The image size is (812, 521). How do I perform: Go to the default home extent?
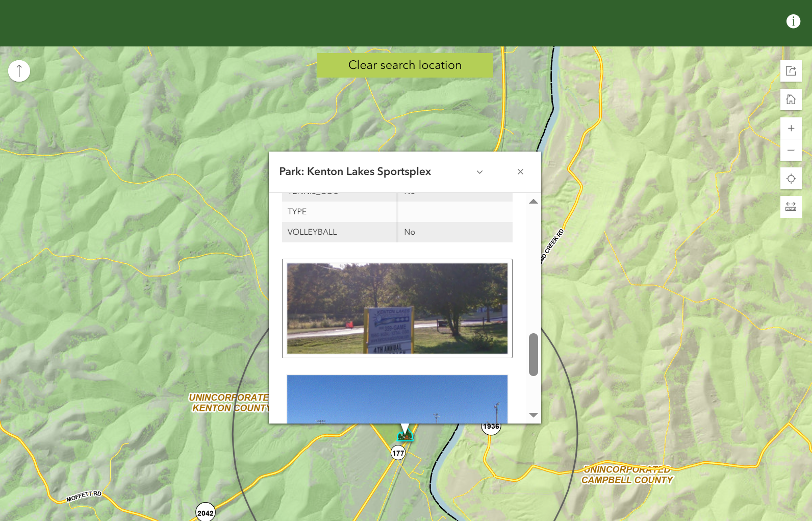pos(791,100)
